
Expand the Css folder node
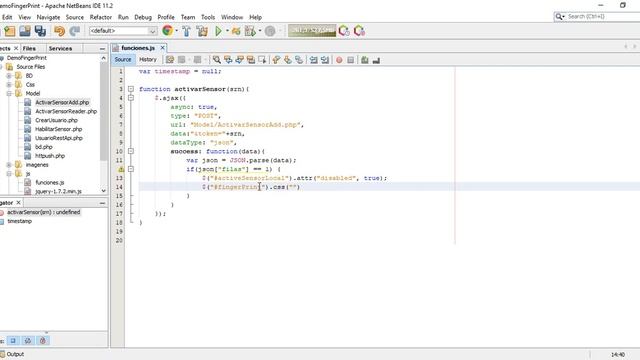point(9,85)
